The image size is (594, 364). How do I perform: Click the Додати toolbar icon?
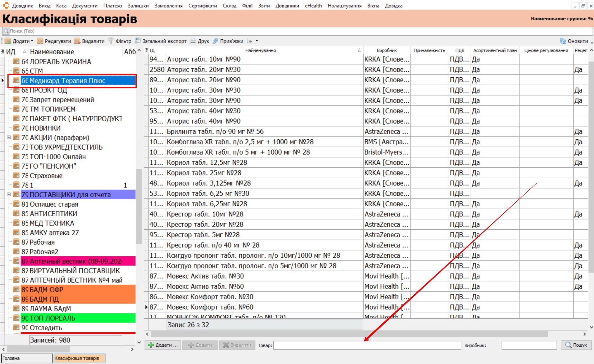coord(8,41)
